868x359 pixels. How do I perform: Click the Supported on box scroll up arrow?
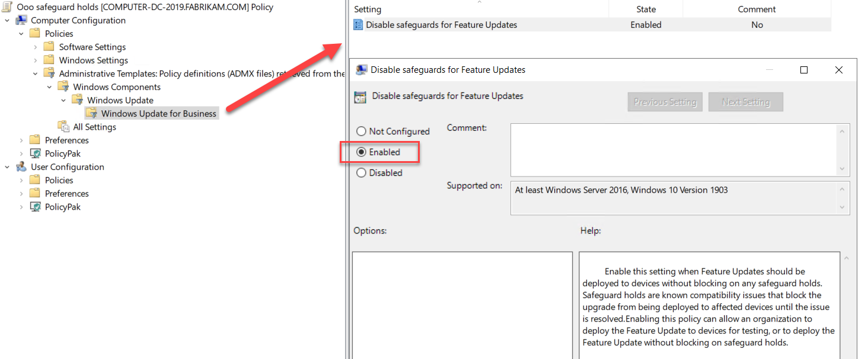843,189
